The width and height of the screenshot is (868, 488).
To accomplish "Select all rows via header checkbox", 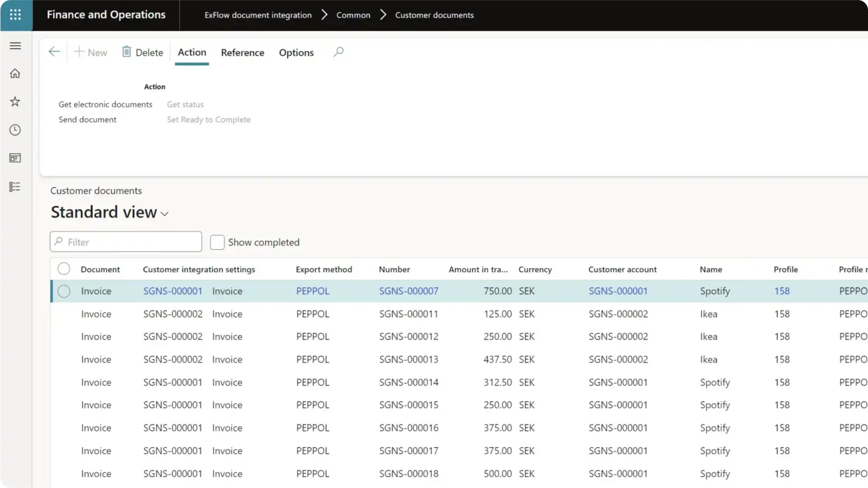I will pyautogui.click(x=64, y=268).
